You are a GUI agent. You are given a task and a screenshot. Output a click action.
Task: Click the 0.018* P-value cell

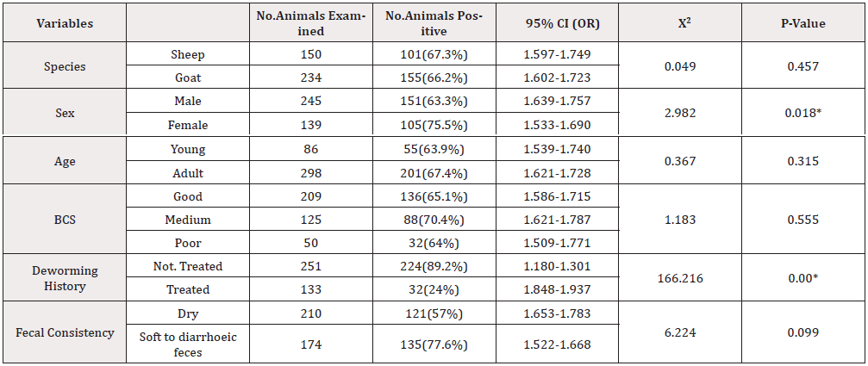point(802,113)
